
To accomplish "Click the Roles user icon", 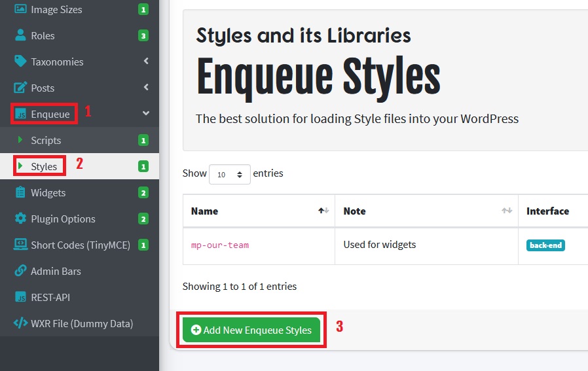I will tap(20, 36).
